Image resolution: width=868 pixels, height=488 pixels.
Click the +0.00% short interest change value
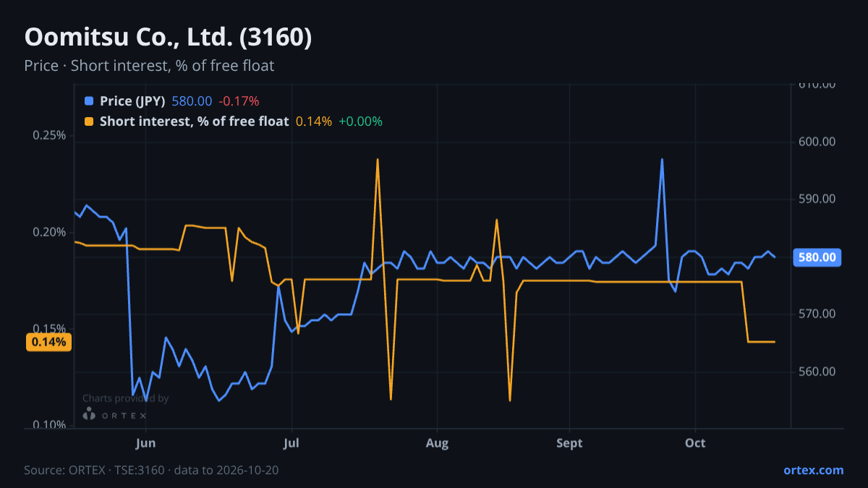[360, 121]
